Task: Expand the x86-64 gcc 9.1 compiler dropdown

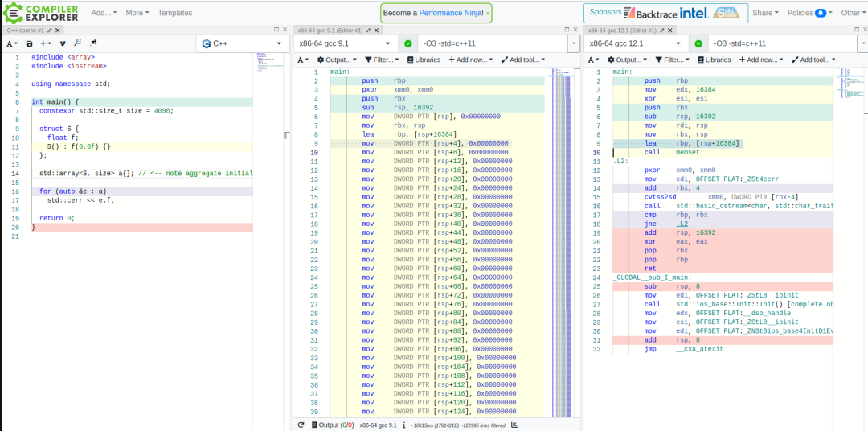Action: [x=345, y=43]
